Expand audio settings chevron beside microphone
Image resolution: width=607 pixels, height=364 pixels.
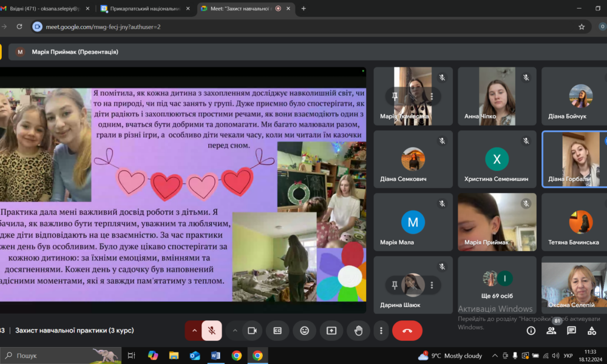click(194, 331)
